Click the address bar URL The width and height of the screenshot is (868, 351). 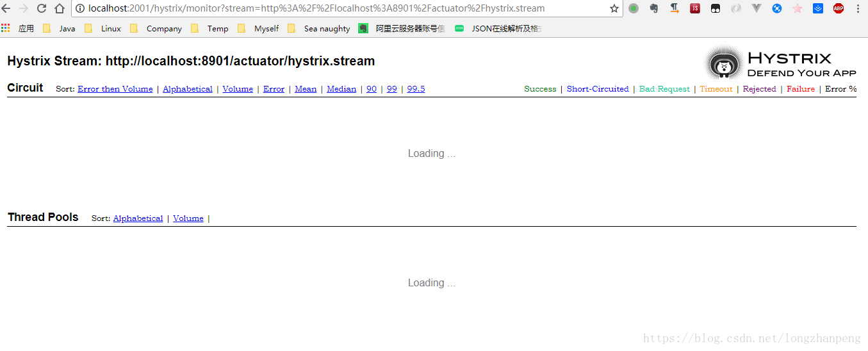[316, 8]
